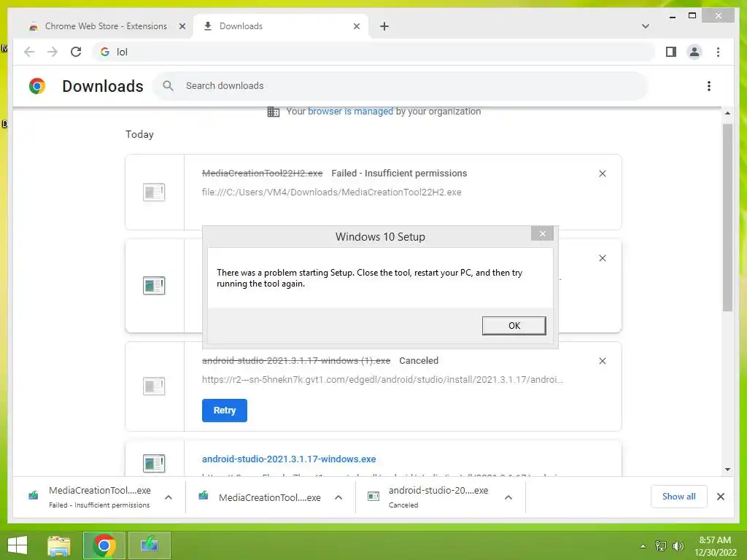Open File Explorer from taskbar
Image resolution: width=747 pixels, height=560 pixels.
[59, 545]
